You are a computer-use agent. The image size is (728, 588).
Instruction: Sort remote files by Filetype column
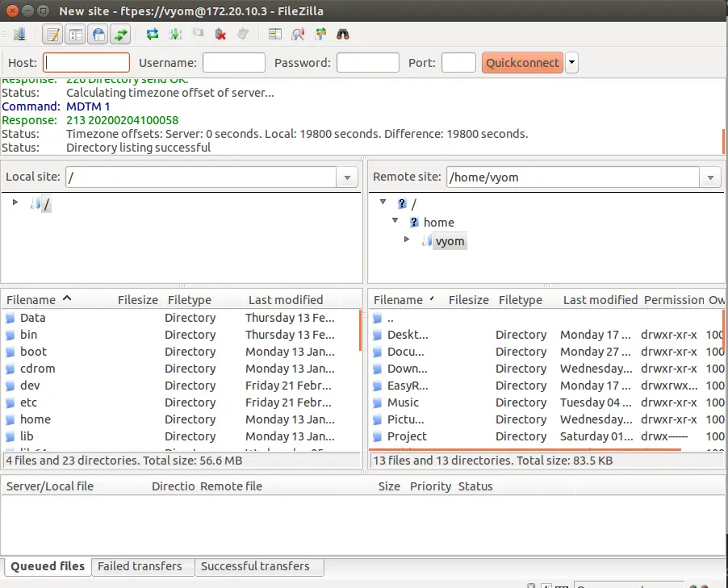tap(521, 300)
